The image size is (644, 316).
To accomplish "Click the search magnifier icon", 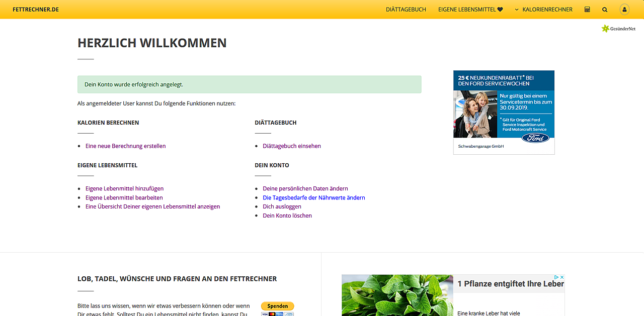I will pyautogui.click(x=605, y=9).
